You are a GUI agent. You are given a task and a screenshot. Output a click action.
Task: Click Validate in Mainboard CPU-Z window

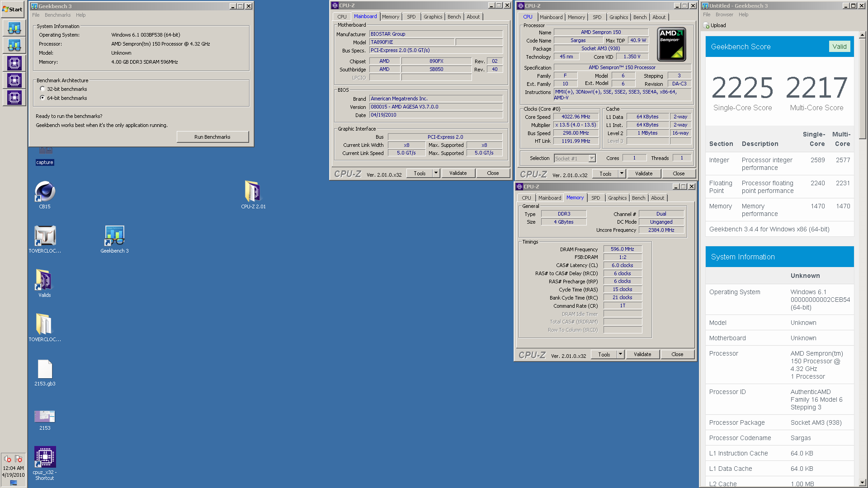pyautogui.click(x=458, y=173)
